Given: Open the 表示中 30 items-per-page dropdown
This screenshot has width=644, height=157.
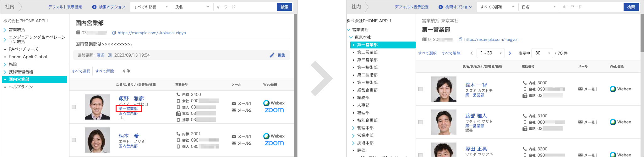Looking at the screenshot, I should pos(543,53).
